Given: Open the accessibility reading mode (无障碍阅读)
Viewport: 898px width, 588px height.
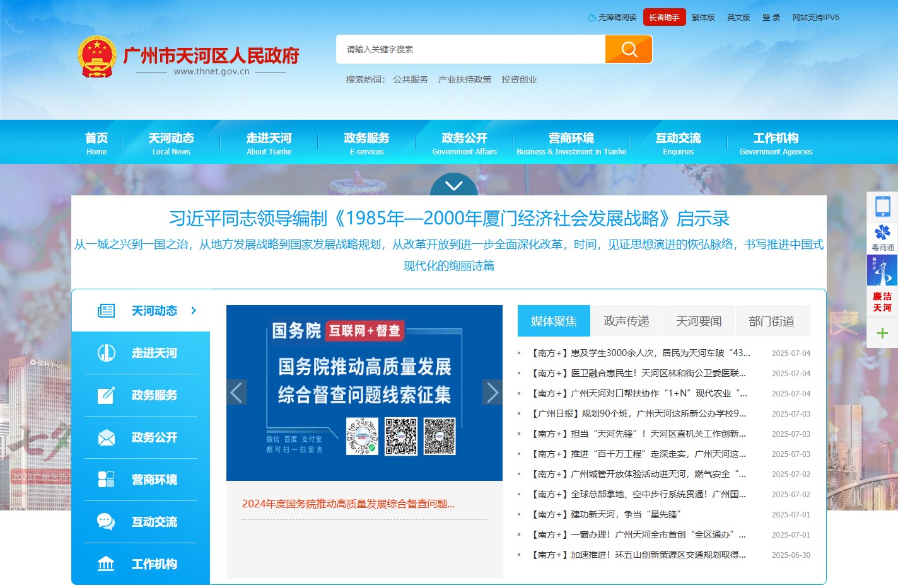Looking at the screenshot, I should pos(612,18).
